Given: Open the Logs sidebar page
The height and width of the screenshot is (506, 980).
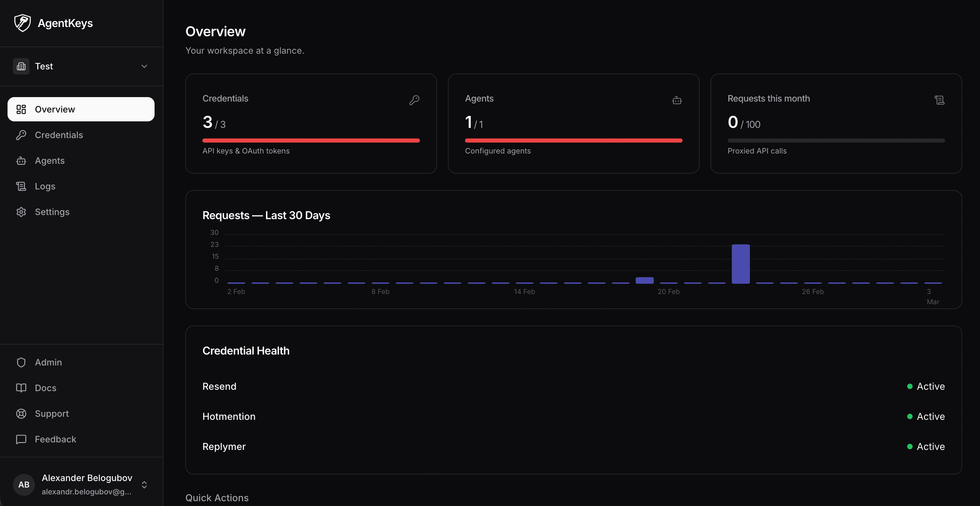Looking at the screenshot, I should pyautogui.click(x=45, y=186).
